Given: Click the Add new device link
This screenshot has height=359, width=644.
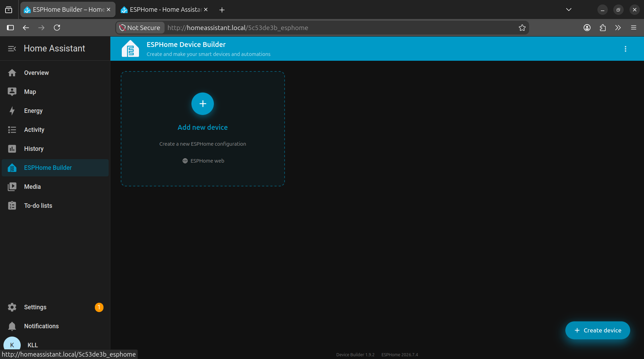Looking at the screenshot, I should pos(203,127).
